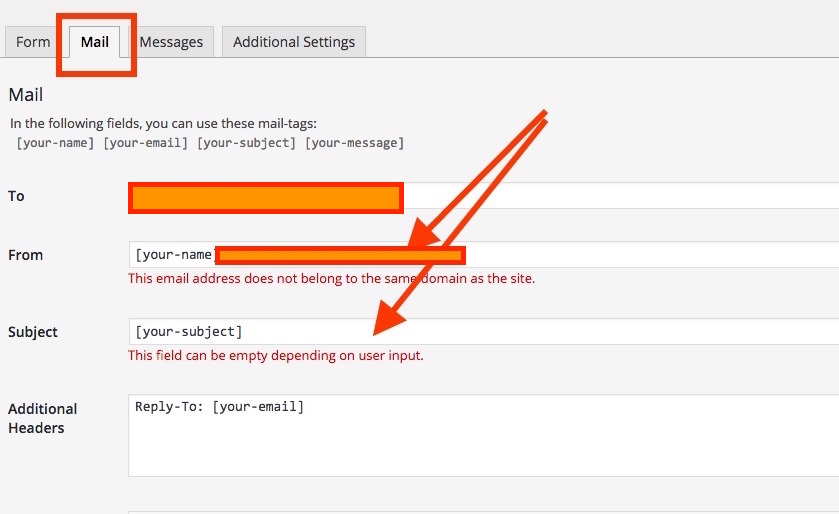Click the "To" field label
This screenshot has width=839, height=514.
(x=16, y=196)
